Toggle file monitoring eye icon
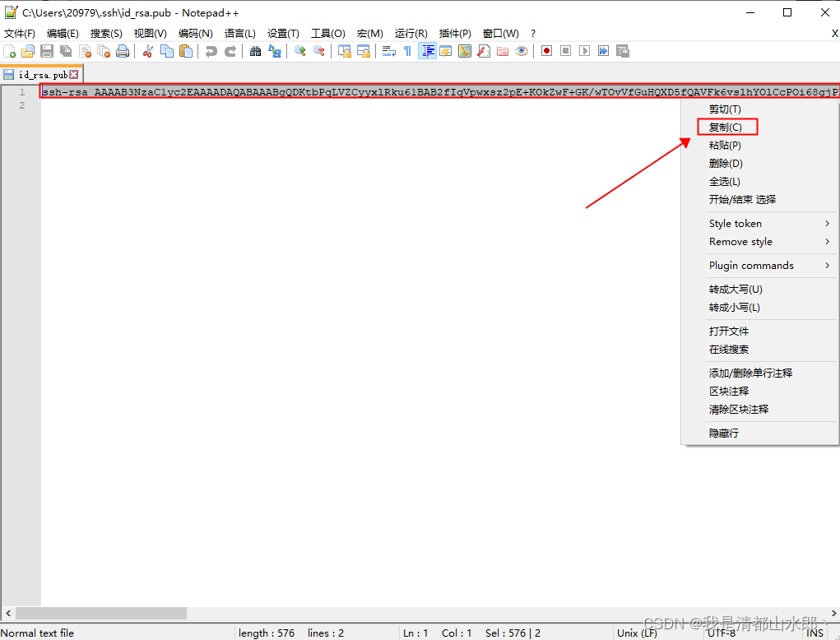Screen dimensions: 840x640 click(522, 52)
